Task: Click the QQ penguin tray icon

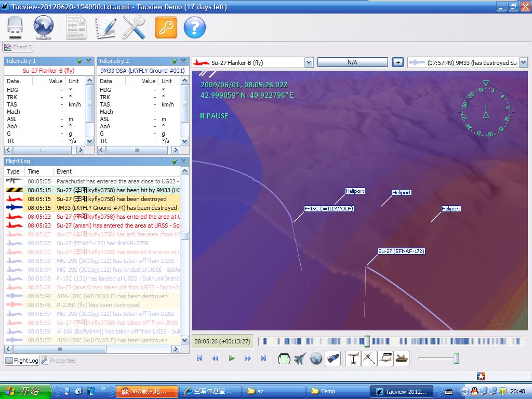Action: coord(474,391)
